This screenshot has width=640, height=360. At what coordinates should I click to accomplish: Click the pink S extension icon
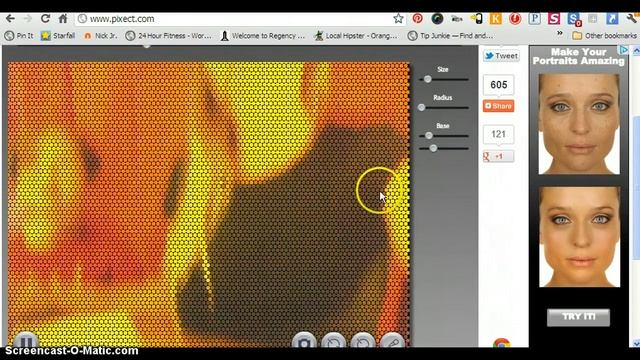[x=554, y=18]
